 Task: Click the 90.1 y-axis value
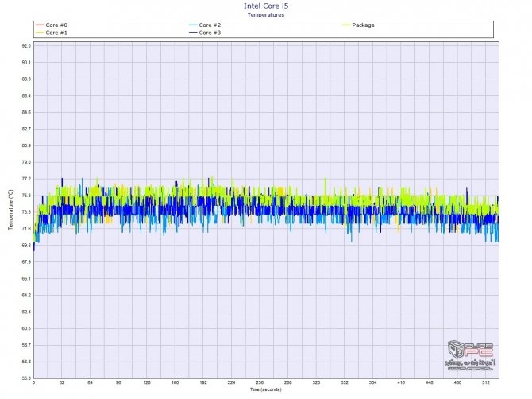pyautogui.click(x=26, y=63)
